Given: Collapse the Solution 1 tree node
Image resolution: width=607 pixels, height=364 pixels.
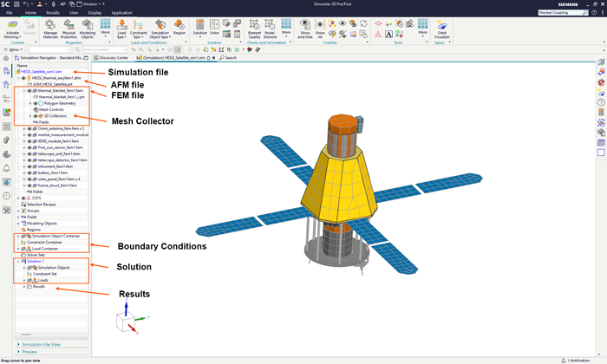Looking at the screenshot, I should (18, 262).
